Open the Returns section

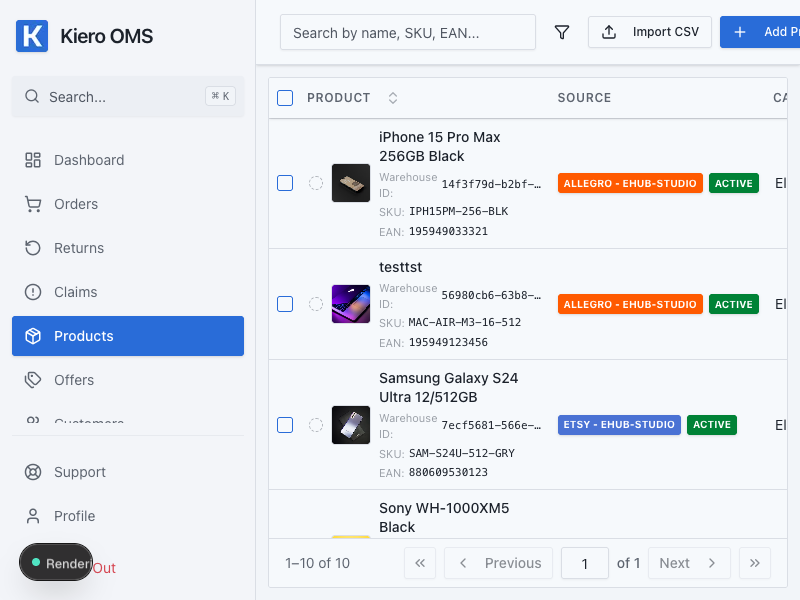128,248
